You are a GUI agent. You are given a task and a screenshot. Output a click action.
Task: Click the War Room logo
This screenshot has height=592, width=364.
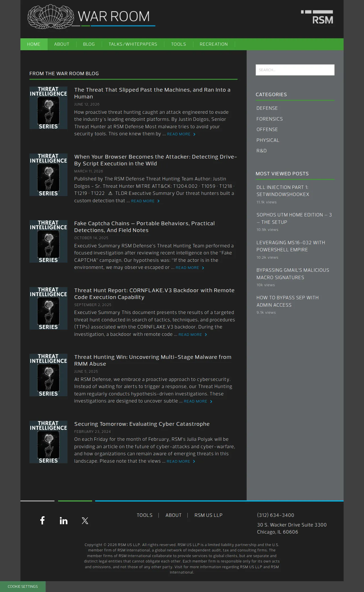91,16
